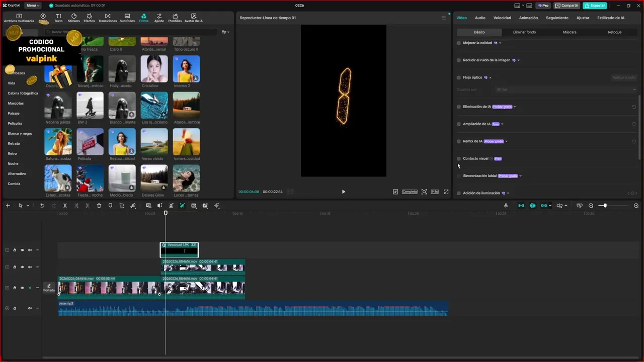The image size is (644, 362).
Task: Open the Efectos panel
Action: coord(89,18)
